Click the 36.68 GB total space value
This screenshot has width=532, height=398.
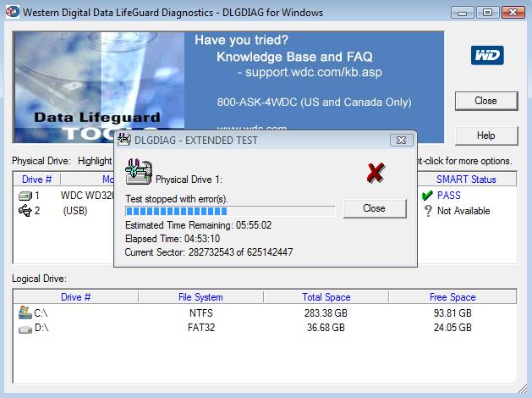coord(326,328)
